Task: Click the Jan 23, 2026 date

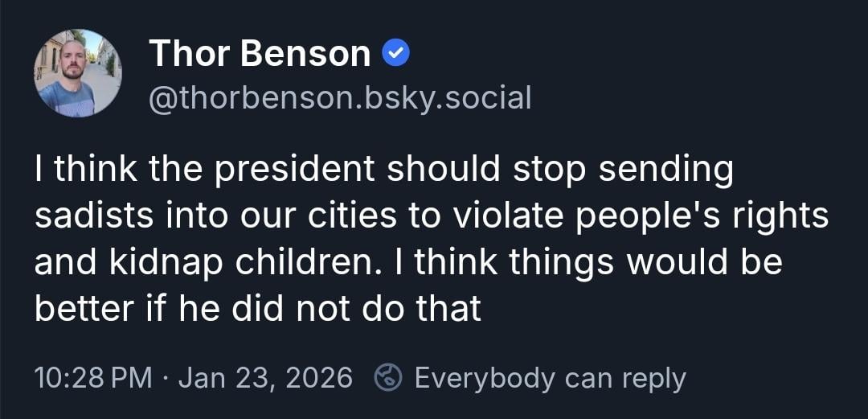Action: pos(265,377)
